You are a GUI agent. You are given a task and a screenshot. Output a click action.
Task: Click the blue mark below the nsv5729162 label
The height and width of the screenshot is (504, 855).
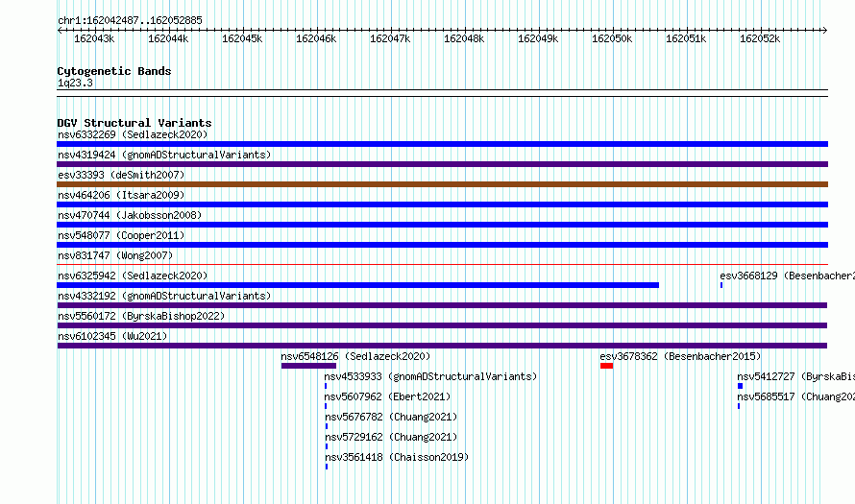pyautogui.click(x=327, y=446)
